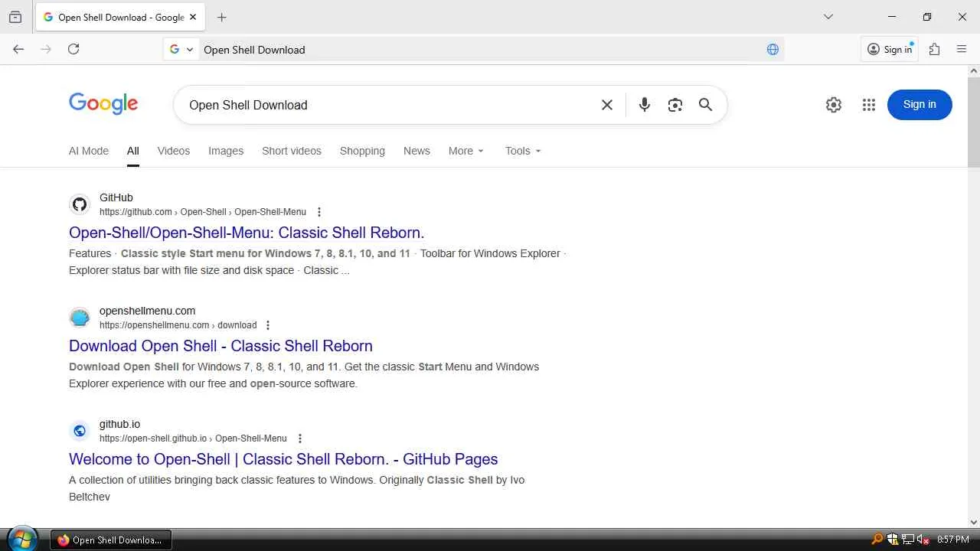980x551 pixels.
Task: Switch to the Images tab
Action: (x=226, y=151)
